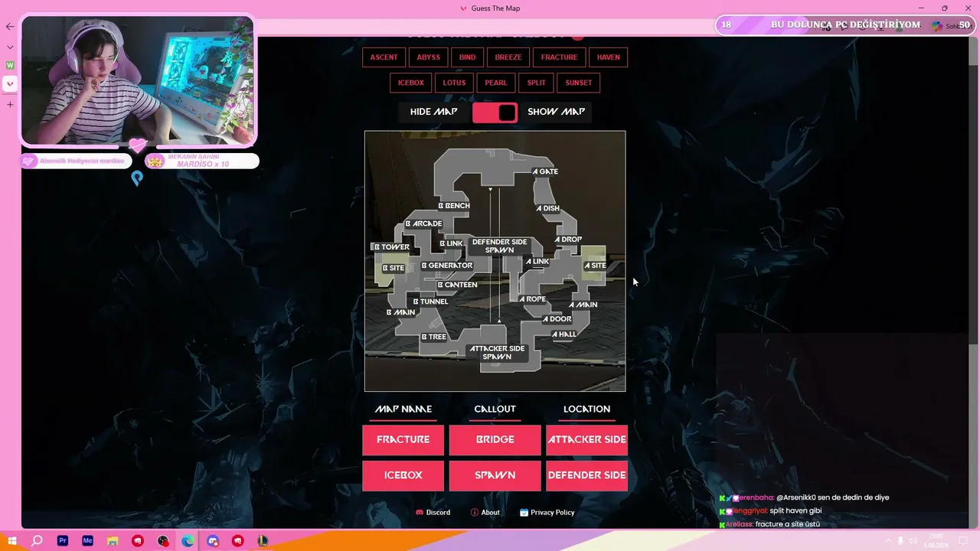Select the Bind map filter

tap(467, 57)
